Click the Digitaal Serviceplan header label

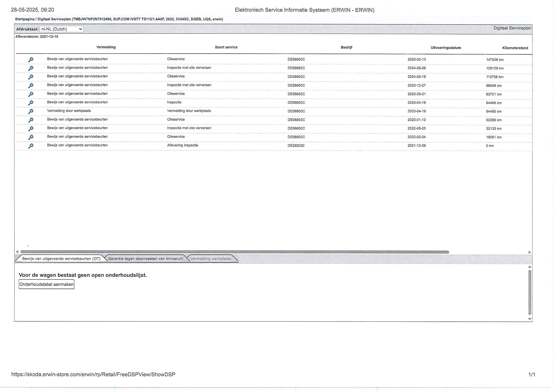(512, 28)
